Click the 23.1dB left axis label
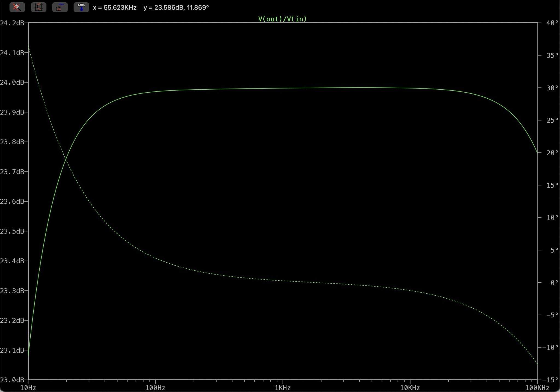Viewport: 560px width, 392px height. 12,350
